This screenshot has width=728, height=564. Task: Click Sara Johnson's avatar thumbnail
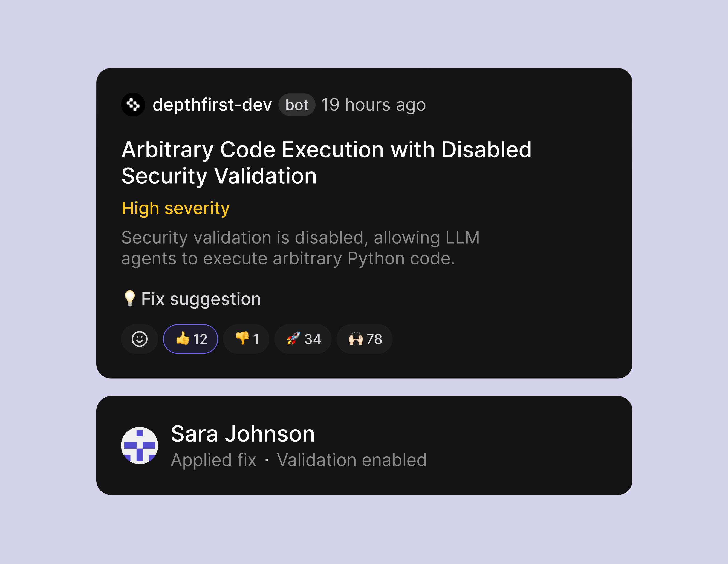point(139,445)
